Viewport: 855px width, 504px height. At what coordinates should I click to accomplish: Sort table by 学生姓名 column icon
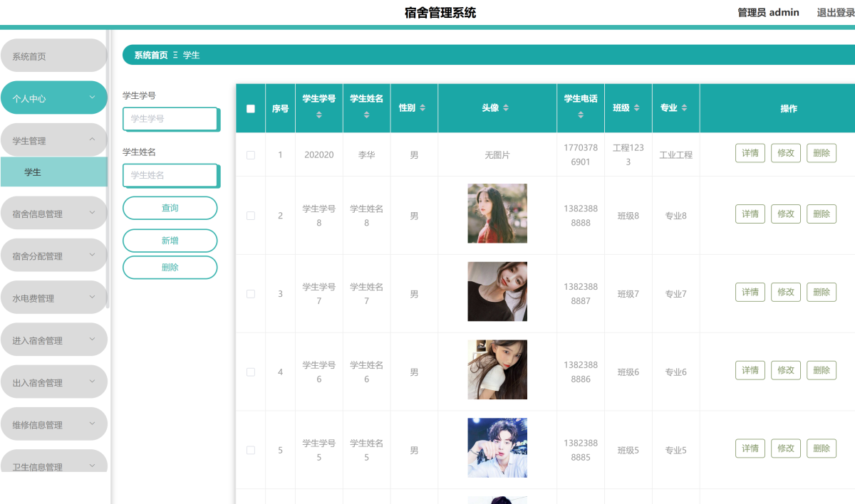point(366,115)
